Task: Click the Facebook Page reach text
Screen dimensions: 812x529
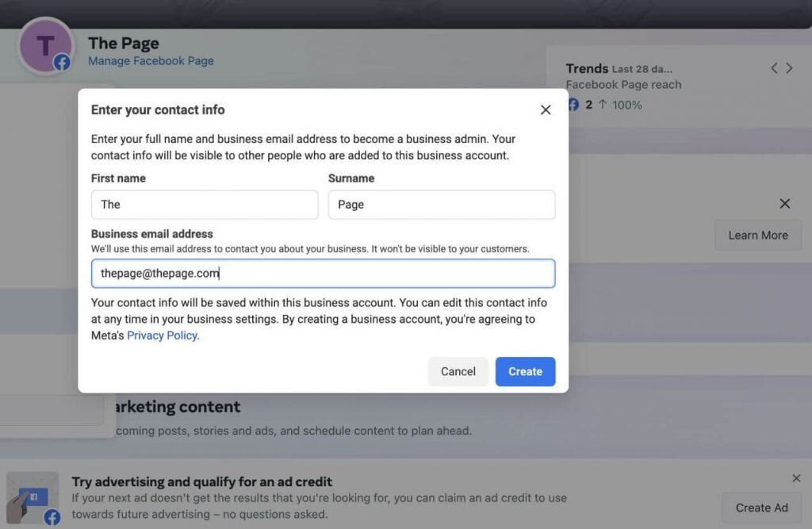Action: [623, 84]
